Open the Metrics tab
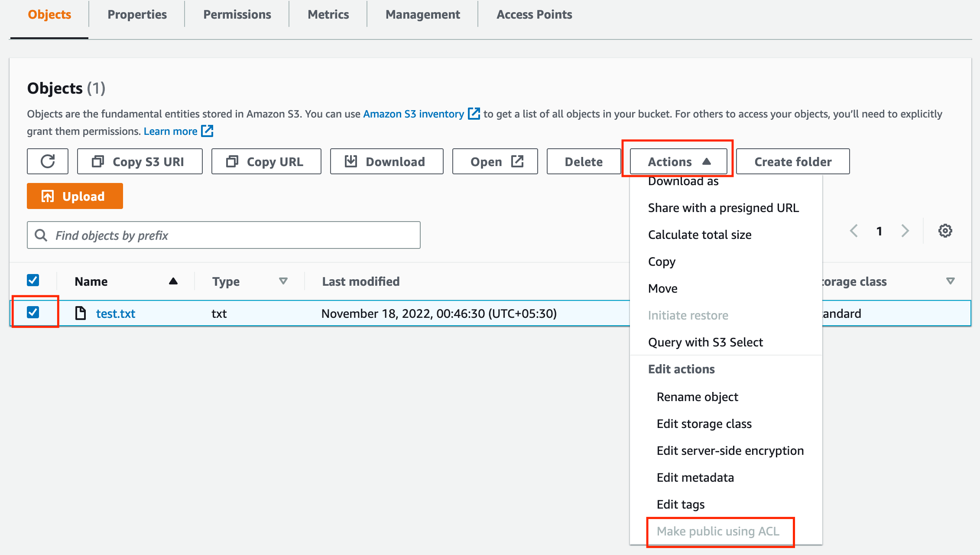980x555 pixels. click(328, 14)
